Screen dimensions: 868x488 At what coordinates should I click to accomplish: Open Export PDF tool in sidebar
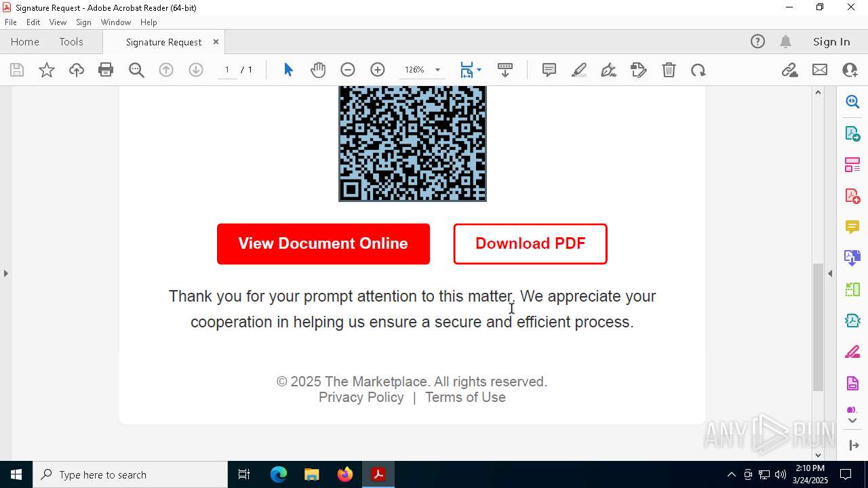coord(852,133)
